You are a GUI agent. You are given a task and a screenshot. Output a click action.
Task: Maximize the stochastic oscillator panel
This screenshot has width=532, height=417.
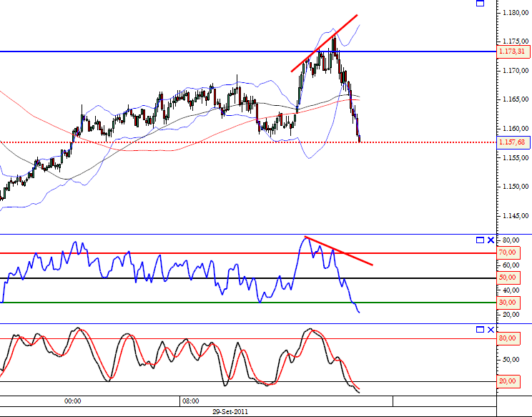(480, 330)
